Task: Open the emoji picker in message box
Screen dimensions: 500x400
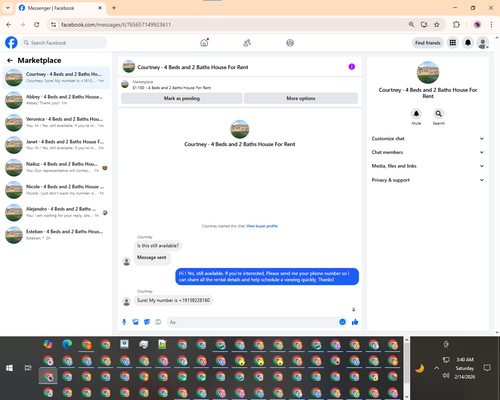Action: tap(342, 322)
